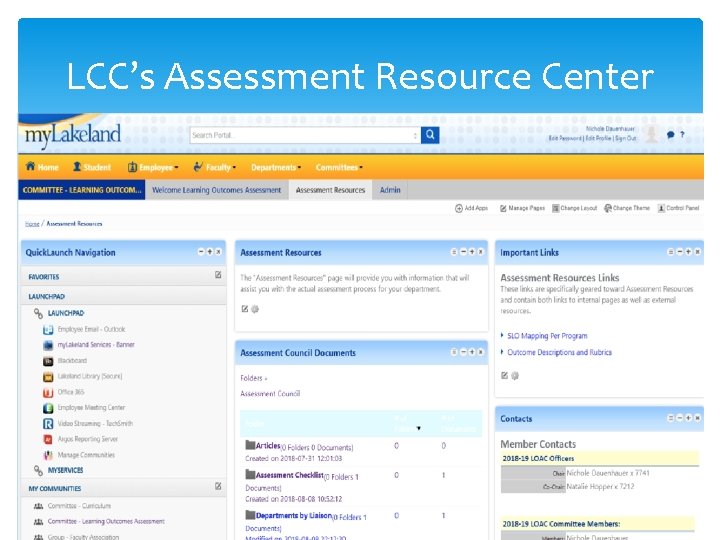The height and width of the screenshot is (540, 720).
Task: Click the help question mark icon
Action: 682,135
